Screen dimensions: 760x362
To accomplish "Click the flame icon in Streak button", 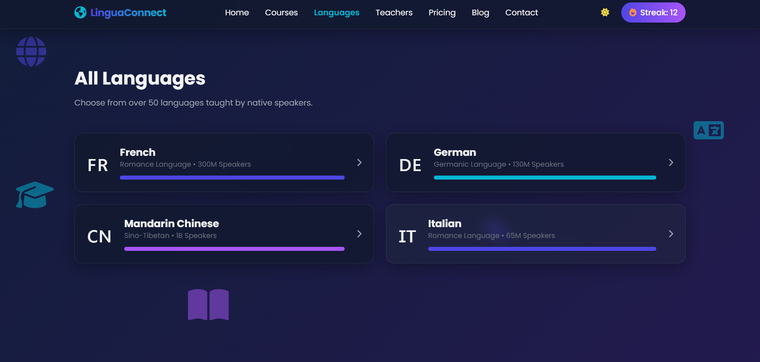I will pyautogui.click(x=633, y=13).
